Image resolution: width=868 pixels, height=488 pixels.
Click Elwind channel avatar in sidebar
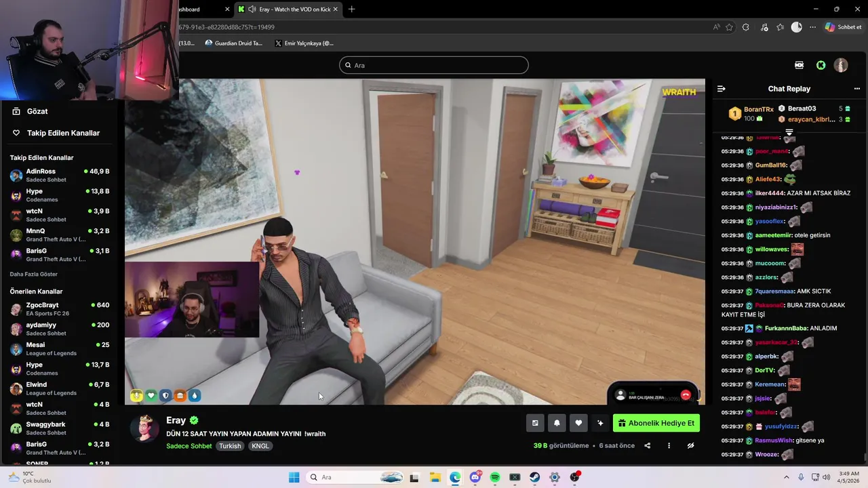coord(16,389)
